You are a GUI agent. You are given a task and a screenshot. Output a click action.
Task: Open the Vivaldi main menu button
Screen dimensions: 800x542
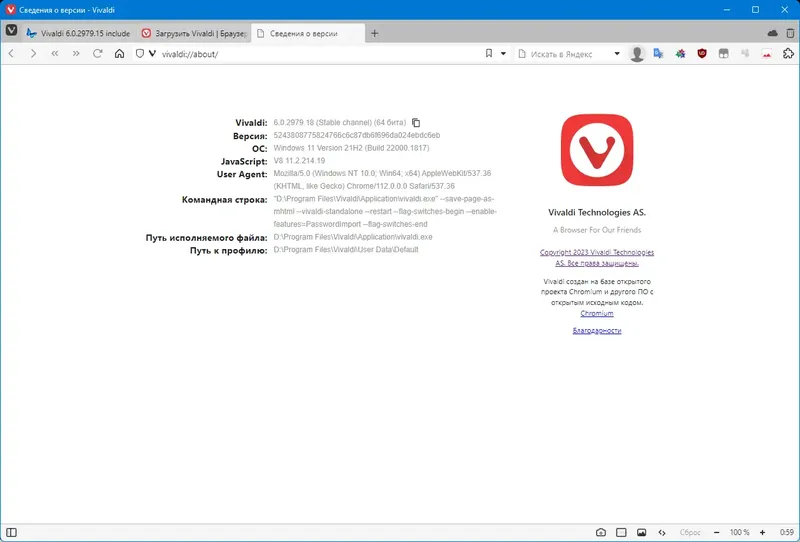click(11, 31)
